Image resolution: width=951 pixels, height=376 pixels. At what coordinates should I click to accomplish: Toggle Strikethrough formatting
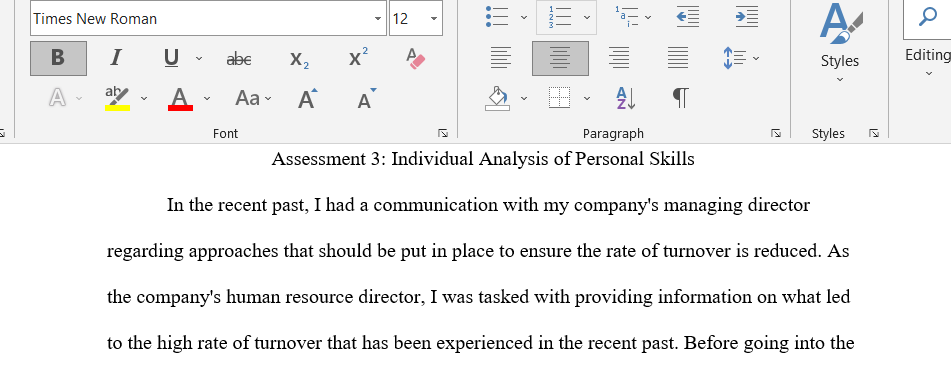[x=238, y=59]
